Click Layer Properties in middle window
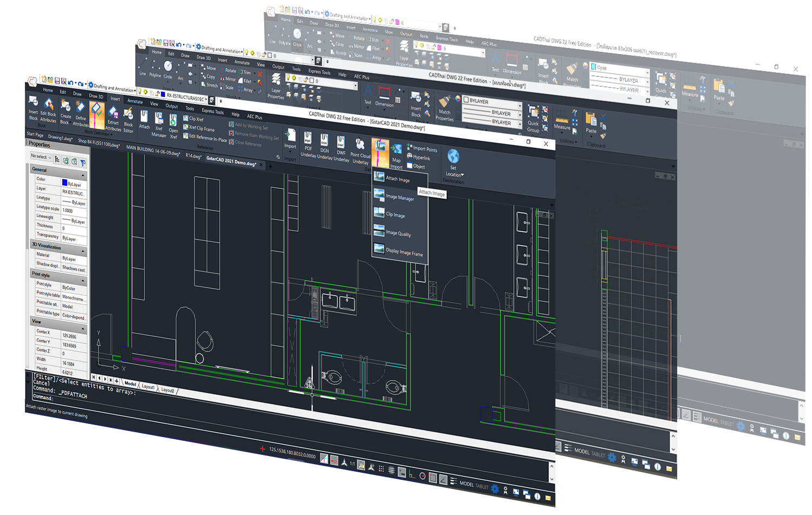The width and height of the screenshot is (812, 515). tap(276, 86)
